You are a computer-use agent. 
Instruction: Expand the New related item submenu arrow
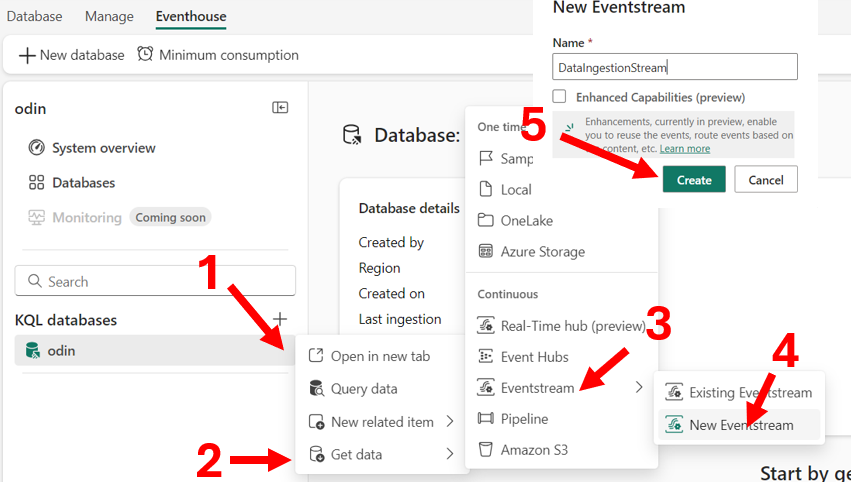point(450,422)
